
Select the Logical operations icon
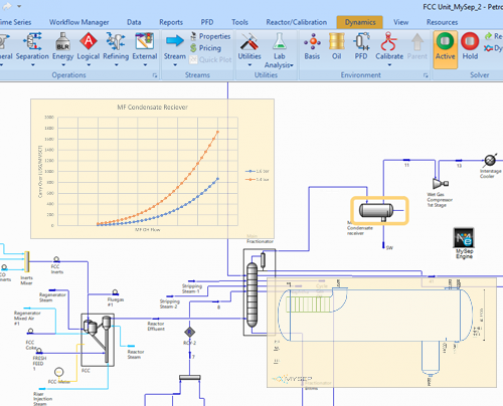pyautogui.click(x=88, y=47)
